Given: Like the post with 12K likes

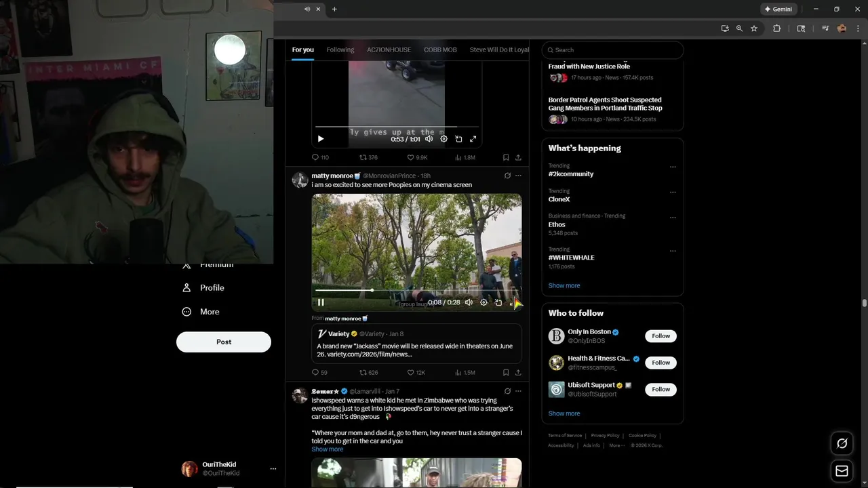Looking at the screenshot, I should 416,372.
